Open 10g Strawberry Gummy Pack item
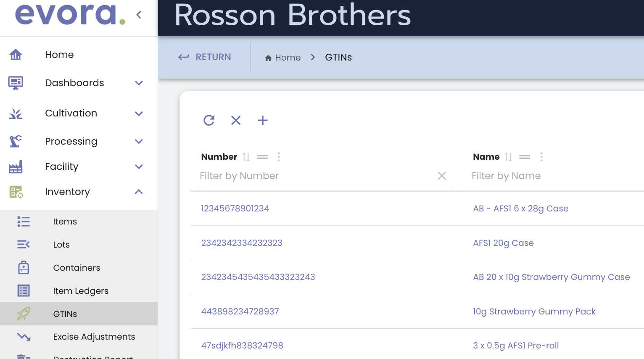644x359 pixels. [534, 311]
